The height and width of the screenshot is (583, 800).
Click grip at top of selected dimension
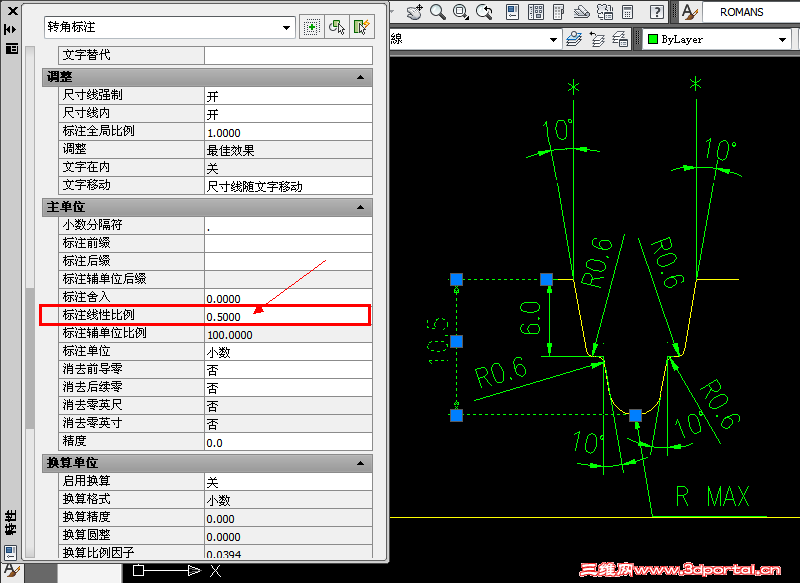[x=457, y=279]
